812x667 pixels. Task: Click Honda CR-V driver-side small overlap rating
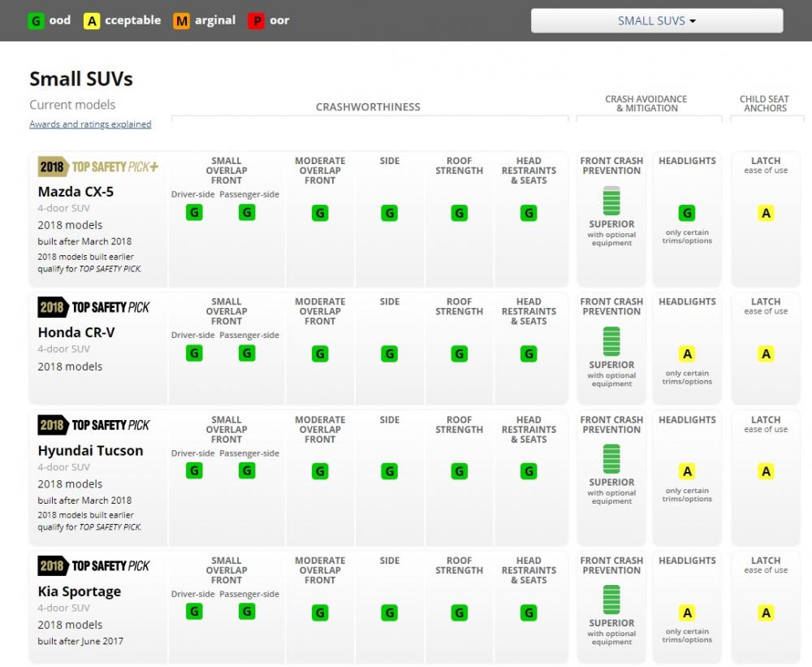pyautogui.click(x=194, y=353)
